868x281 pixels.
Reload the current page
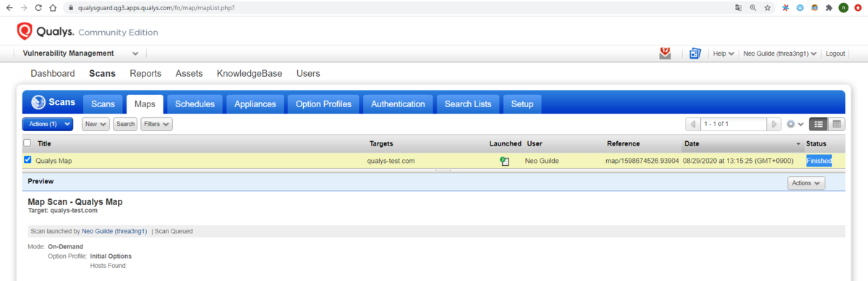tap(38, 7)
